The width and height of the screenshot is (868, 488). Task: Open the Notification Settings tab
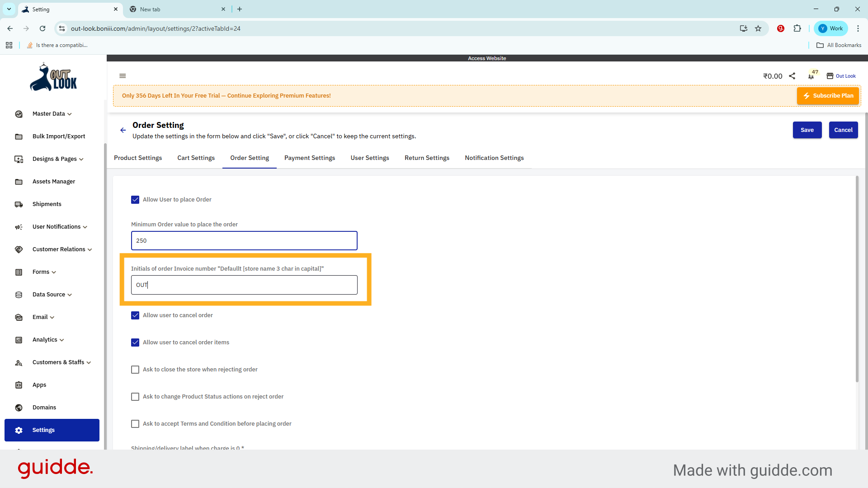pos(494,158)
